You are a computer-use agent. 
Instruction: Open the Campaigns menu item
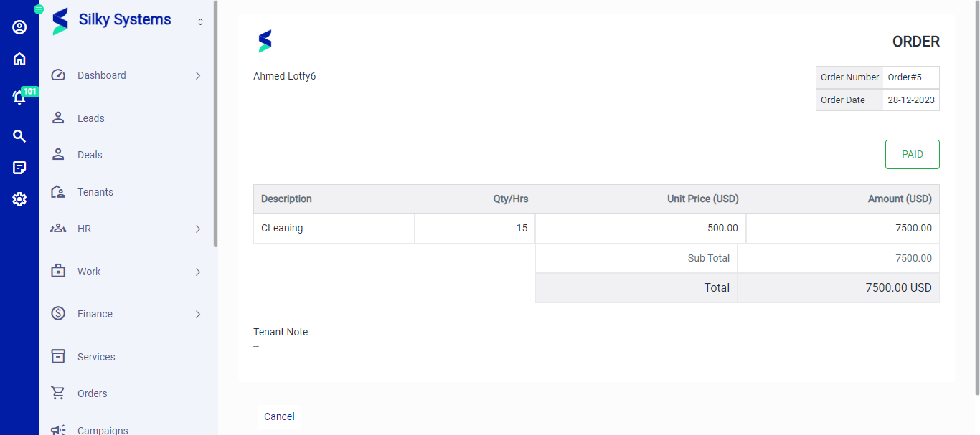tap(127, 430)
